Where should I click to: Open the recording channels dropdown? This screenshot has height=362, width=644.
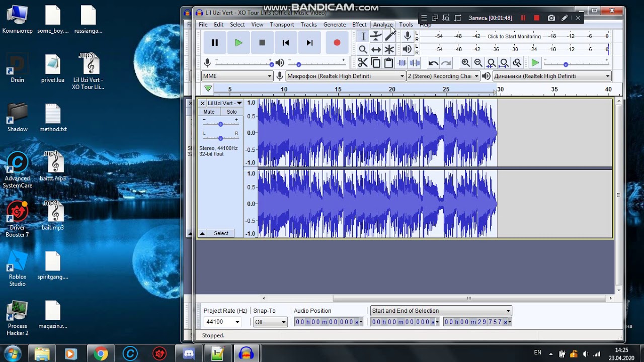click(443, 76)
